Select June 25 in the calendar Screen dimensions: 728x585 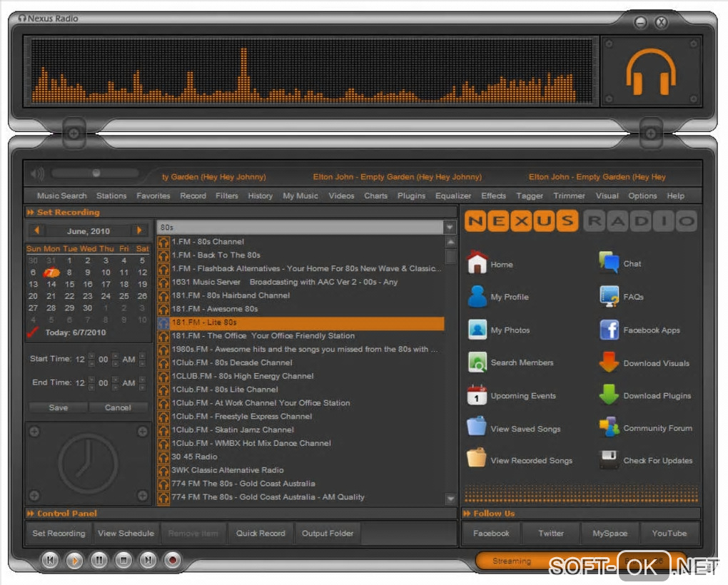point(124,296)
